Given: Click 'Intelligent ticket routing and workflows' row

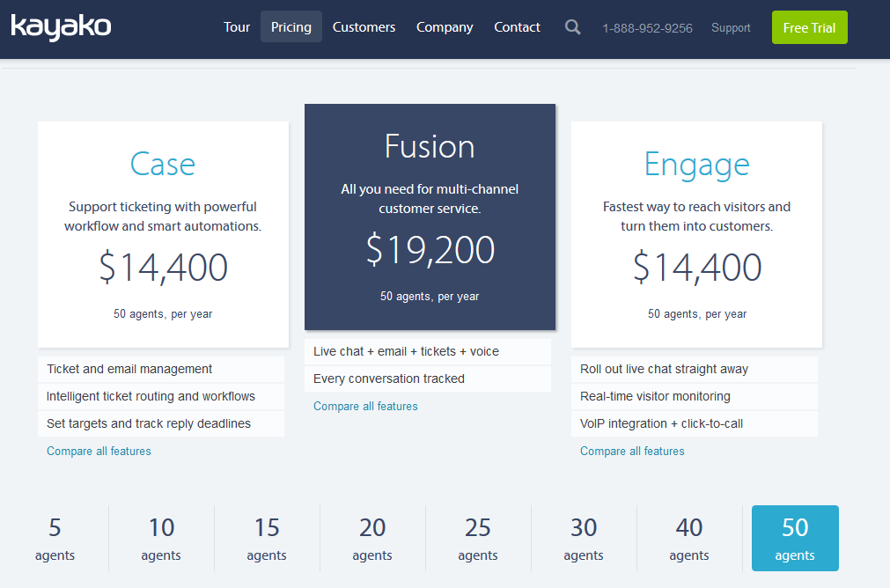Looking at the screenshot, I should [161, 397].
